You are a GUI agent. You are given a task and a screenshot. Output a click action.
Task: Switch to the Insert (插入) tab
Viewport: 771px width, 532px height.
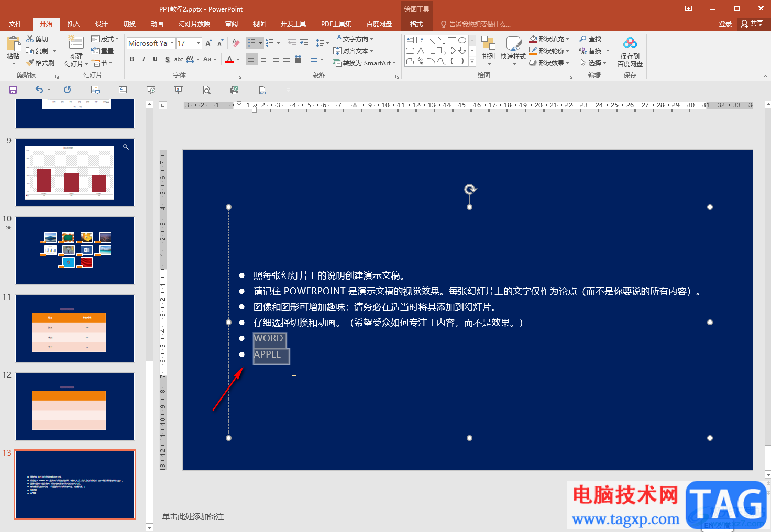73,24
